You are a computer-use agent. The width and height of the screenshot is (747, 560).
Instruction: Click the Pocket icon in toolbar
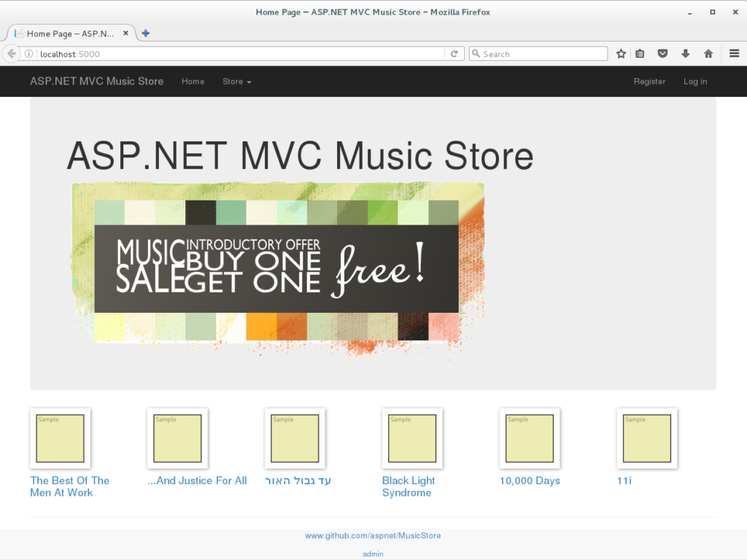point(663,54)
